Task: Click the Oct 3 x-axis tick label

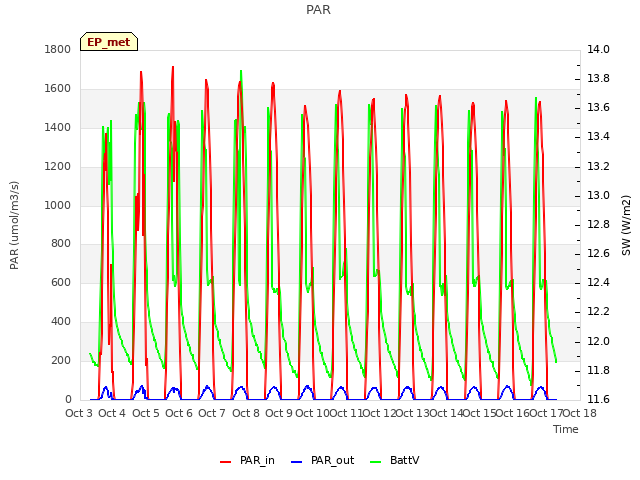Action: point(79,413)
